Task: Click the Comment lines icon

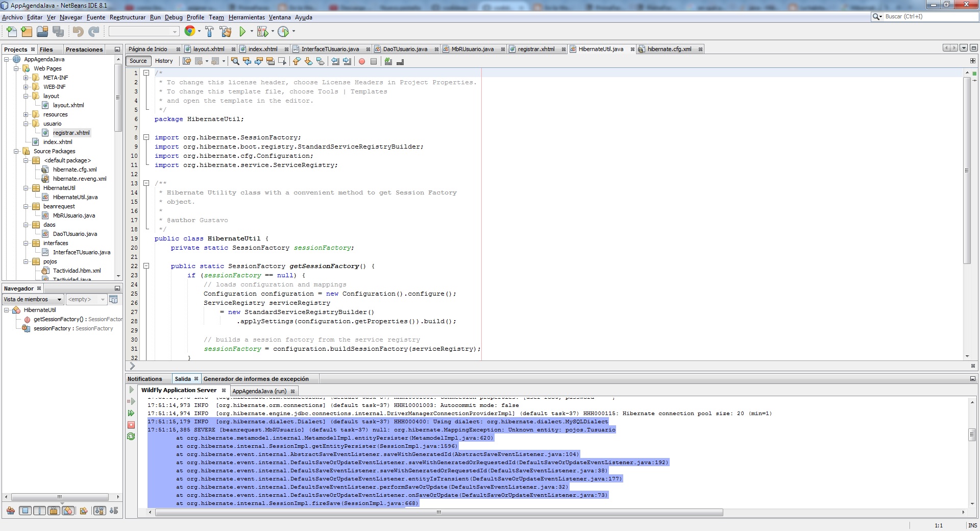Action: pos(388,61)
